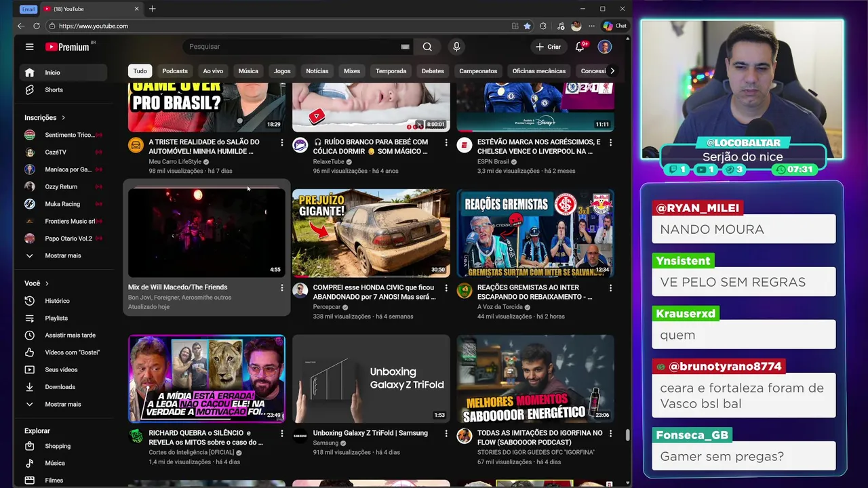The width and height of the screenshot is (868, 488).
Task: Open the Percepcar channel link
Action: [327, 307]
